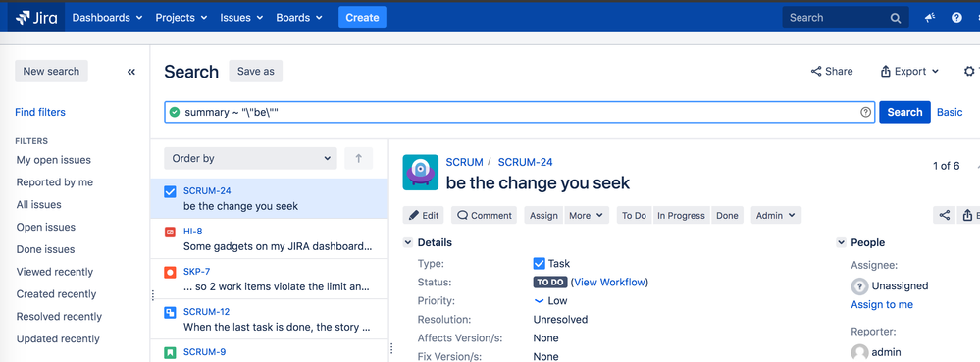Screen dimensions: 980x362
Task: Click into the JQL query field
Action: point(519,113)
